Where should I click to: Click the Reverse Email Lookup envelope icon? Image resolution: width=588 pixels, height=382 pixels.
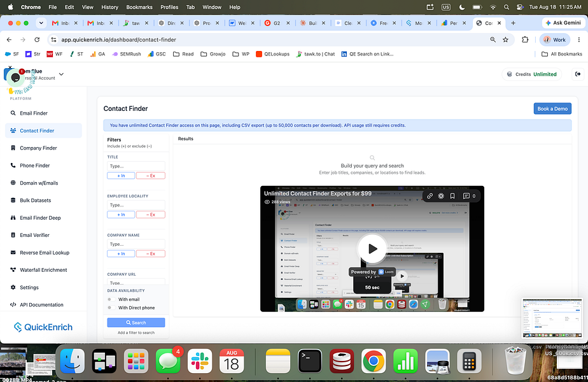(x=13, y=253)
